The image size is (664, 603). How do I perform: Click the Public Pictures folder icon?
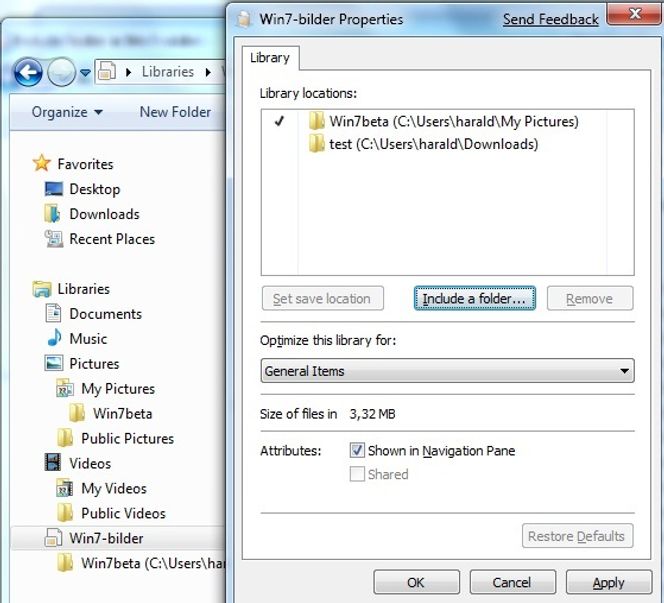pos(65,438)
